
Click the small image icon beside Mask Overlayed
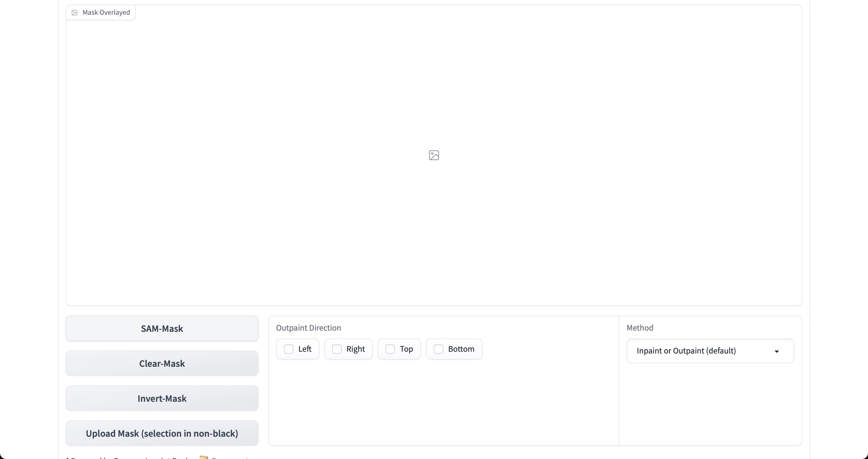point(74,13)
